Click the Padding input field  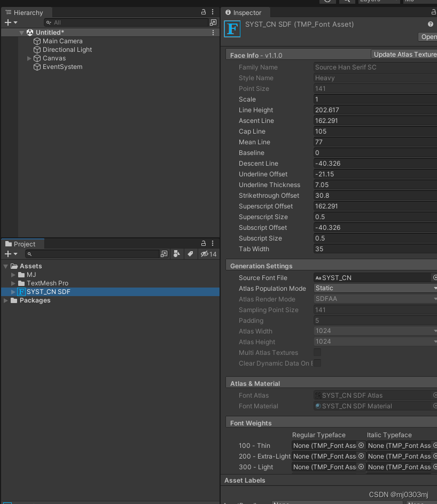click(374, 321)
